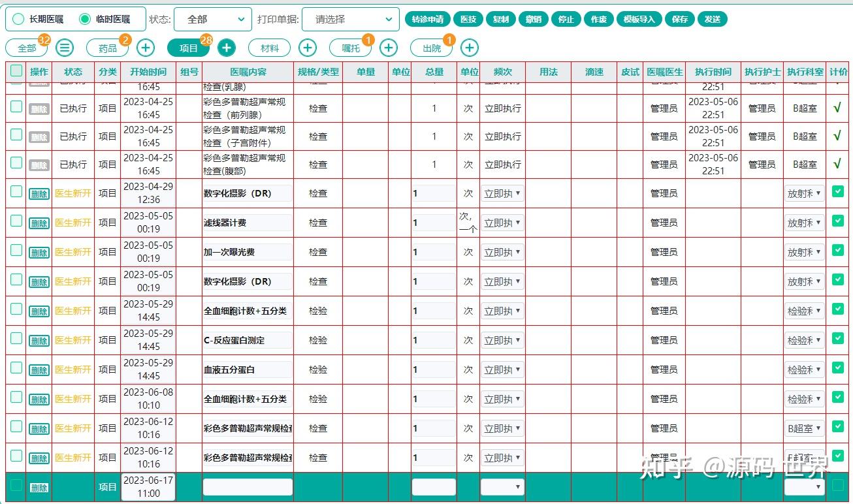The width and height of the screenshot is (853, 504).
Task: Click the plus icon beside 出院
Action: (x=469, y=48)
